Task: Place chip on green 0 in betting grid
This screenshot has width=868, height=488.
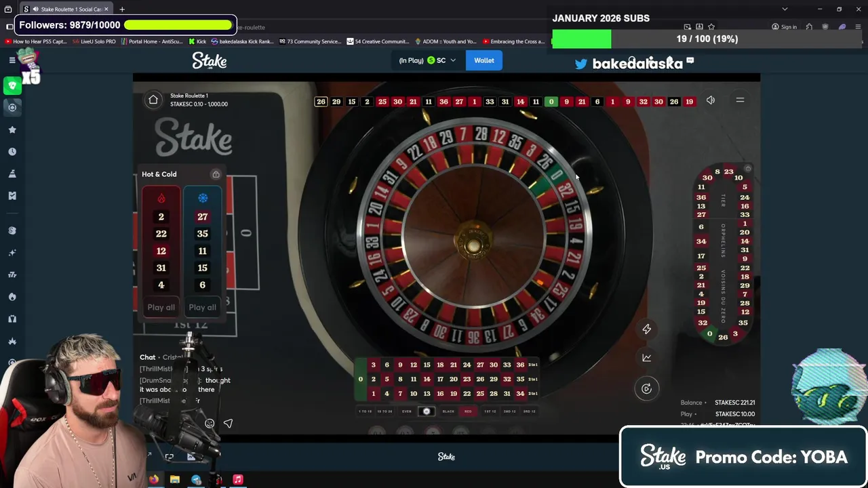Action: click(x=360, y=380)
